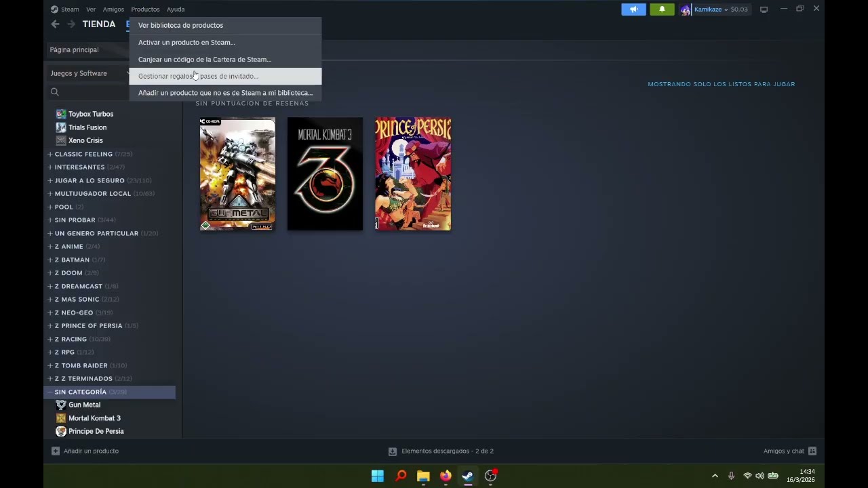Click Mostrando solo los listos para jugar
The height and width of the screenshot is (488, 868).
pyautogui.click(x=722, y=84)
